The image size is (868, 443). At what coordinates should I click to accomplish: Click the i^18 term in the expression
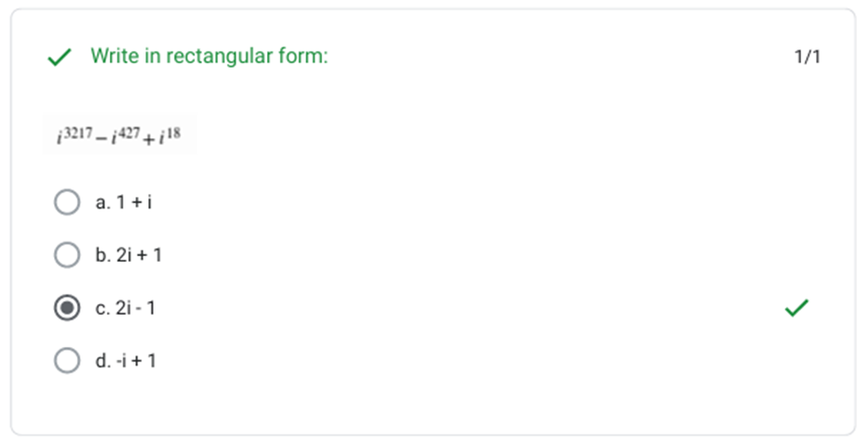(172, 135)
